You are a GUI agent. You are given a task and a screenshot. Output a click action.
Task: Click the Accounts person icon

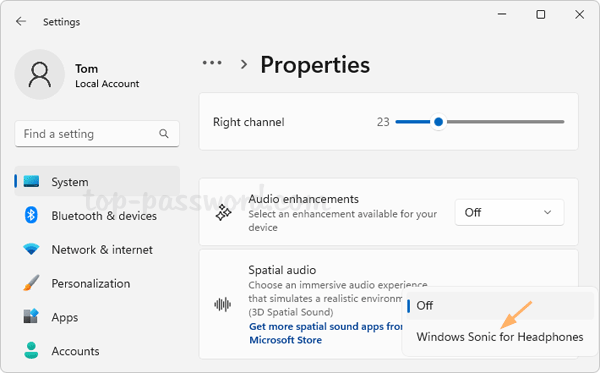click(31, 350)
